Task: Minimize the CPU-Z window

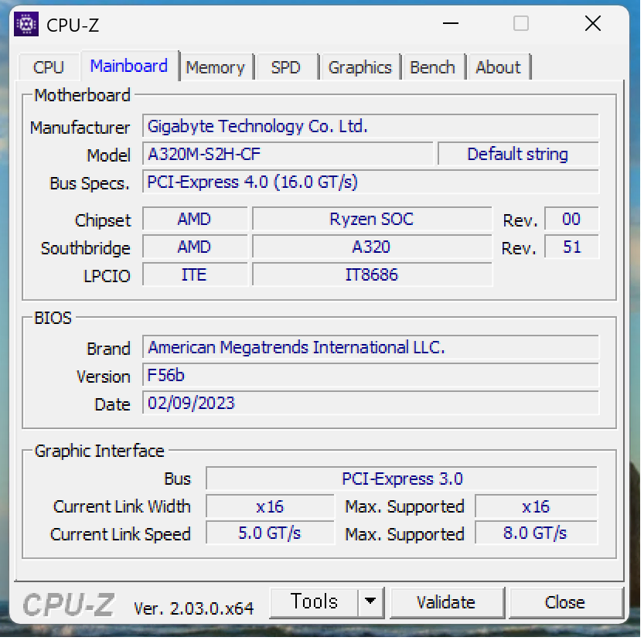Action: pyautogui.click(x=451, y=24)
